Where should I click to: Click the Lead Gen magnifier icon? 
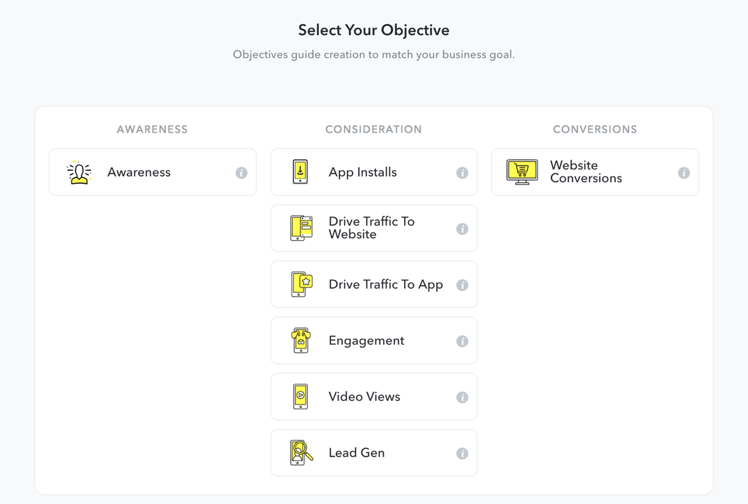301,452
